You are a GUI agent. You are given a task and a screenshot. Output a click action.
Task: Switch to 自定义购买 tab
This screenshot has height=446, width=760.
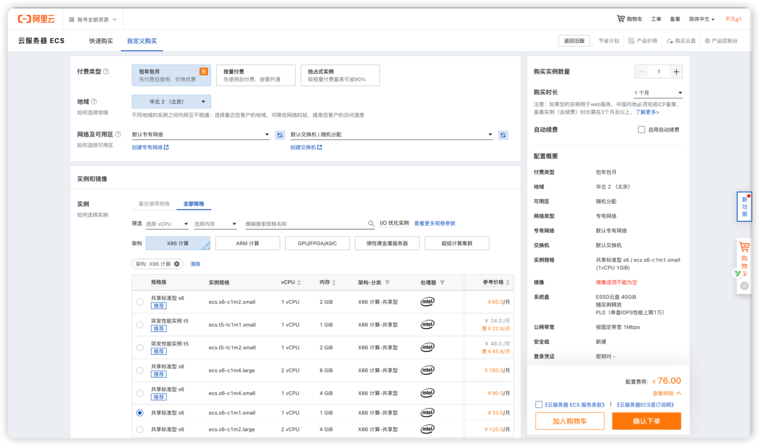142,41
